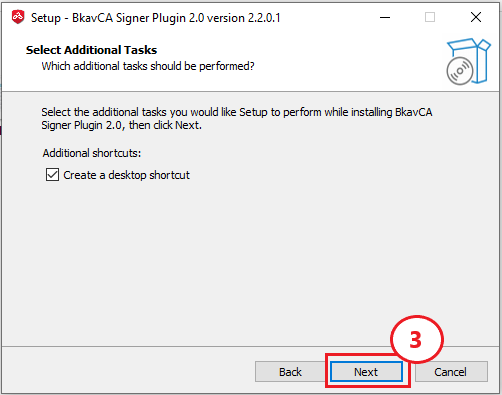This screenshot has width=502, height=395.
Task: Click the separator line above the buttons
Action: pyautogui.click(x=251, y=346)
